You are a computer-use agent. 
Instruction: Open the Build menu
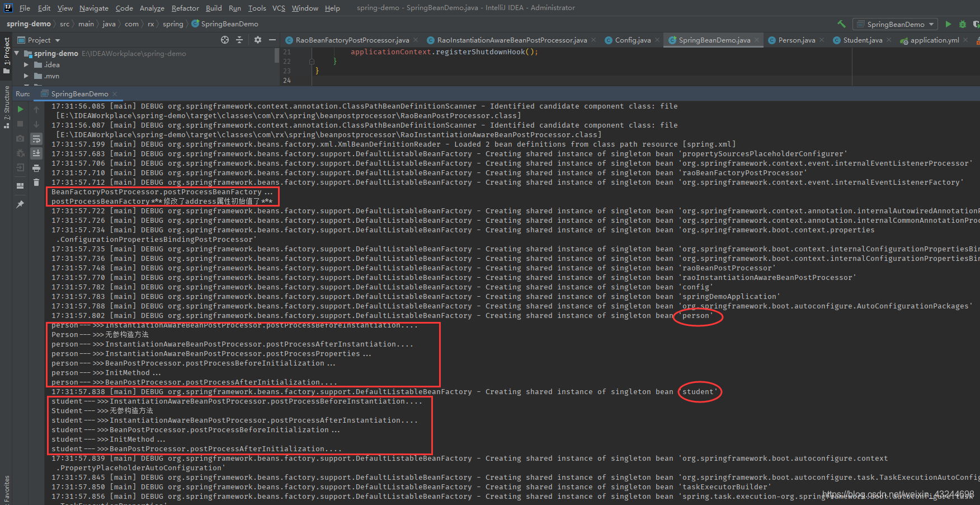point(214,8)
